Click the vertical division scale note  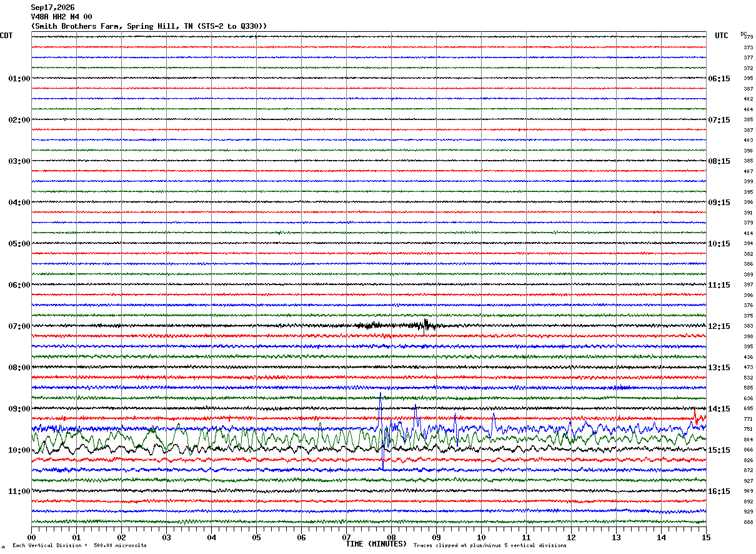click(79, 545)
